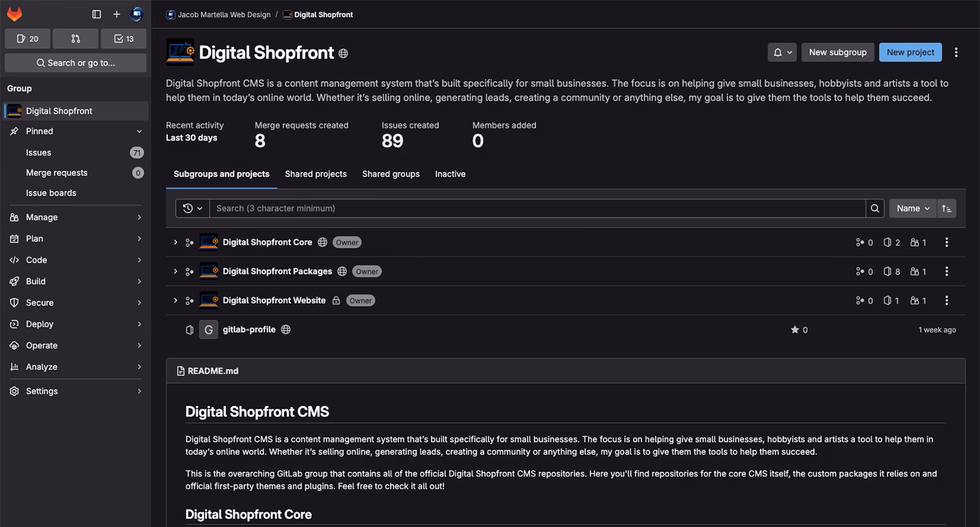
Task: Open actions menu for Digital Shopfront Core
Action: point(947,243)
